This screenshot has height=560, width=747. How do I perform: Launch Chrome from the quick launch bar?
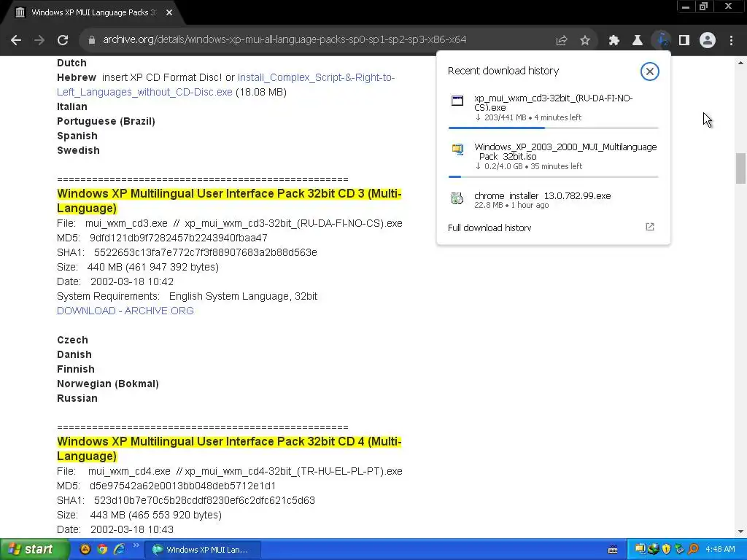click(102, 549)
